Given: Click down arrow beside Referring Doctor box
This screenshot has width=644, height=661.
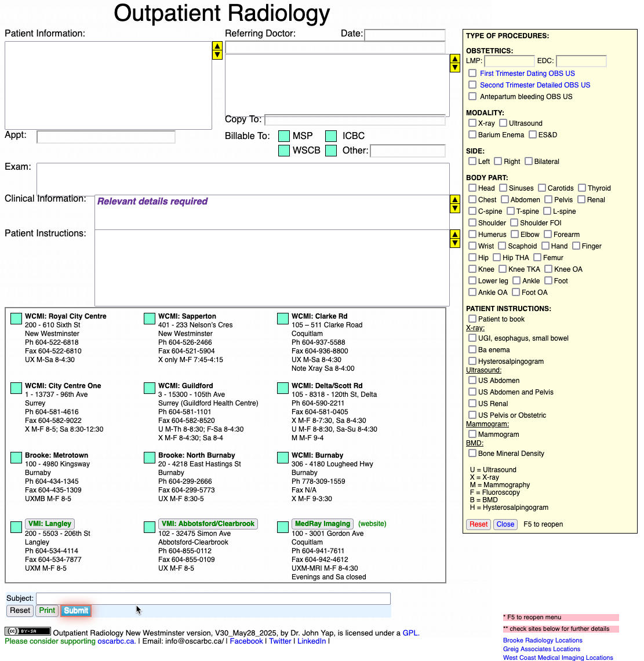Looking at the screenshot, I should coord(454,68).
